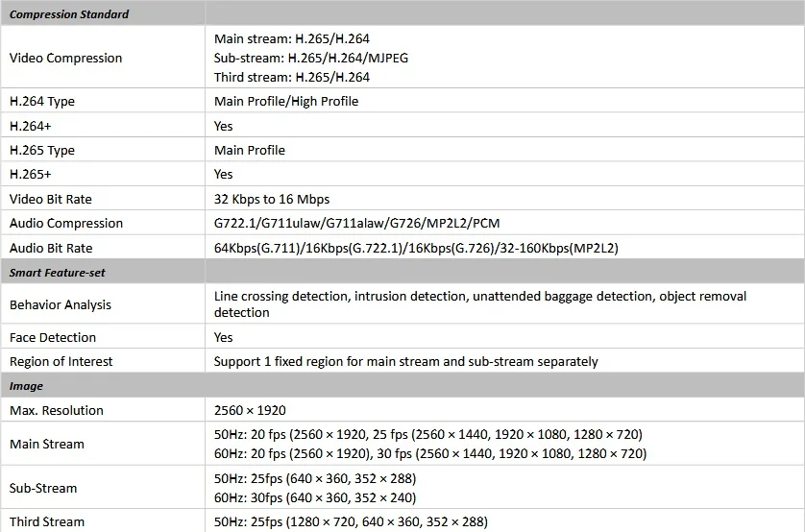Select the 'Face Detection' label
The image size is (805, 532).
tap(53, 338)
